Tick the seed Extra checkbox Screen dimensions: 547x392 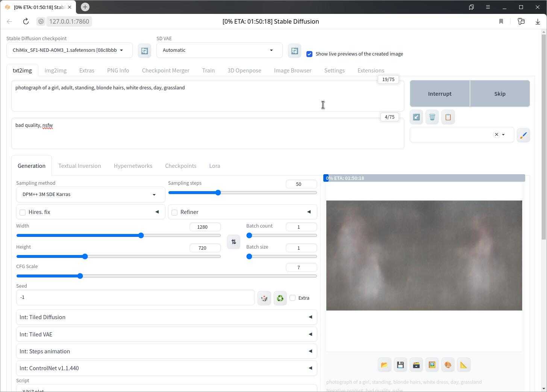tap(292, 298)
